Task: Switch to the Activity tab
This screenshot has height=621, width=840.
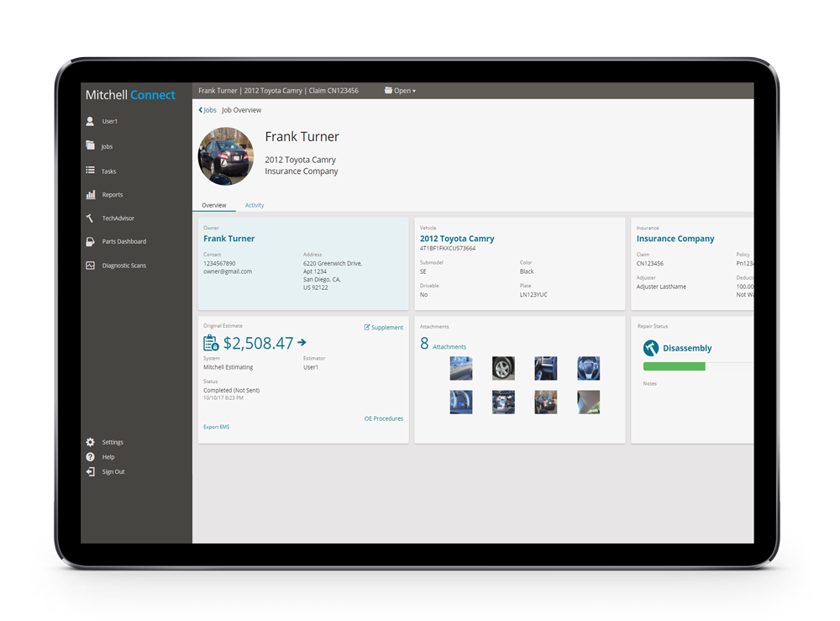Action: tap(255, 205)
